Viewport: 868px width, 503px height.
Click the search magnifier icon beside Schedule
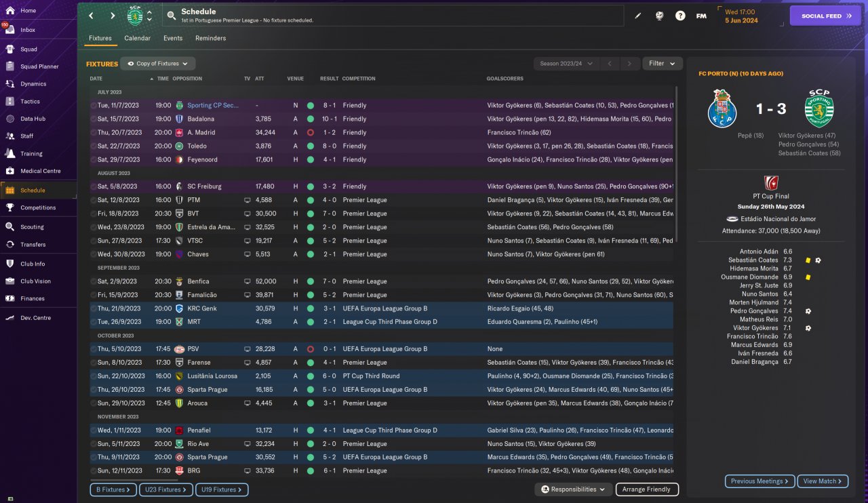click(172, 16)
